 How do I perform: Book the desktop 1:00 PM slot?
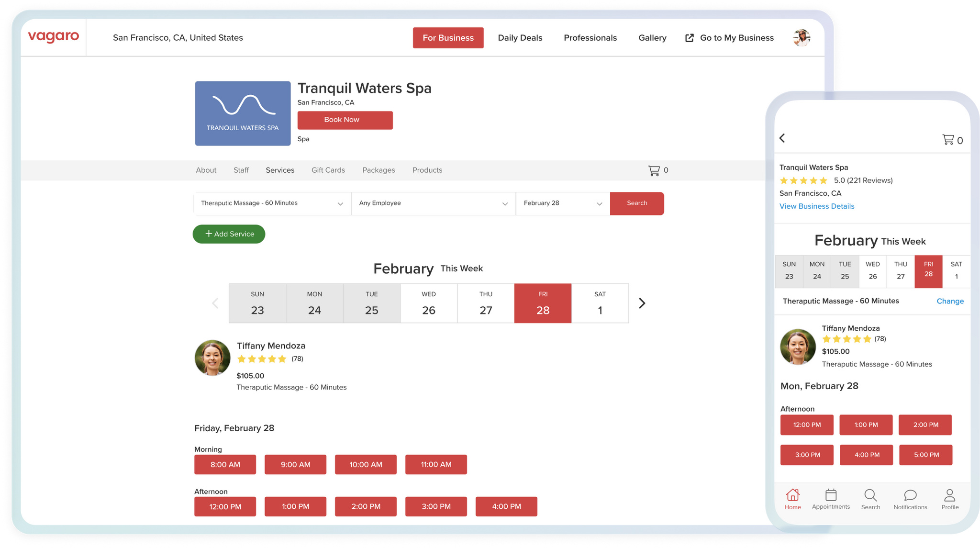point(295,507)
